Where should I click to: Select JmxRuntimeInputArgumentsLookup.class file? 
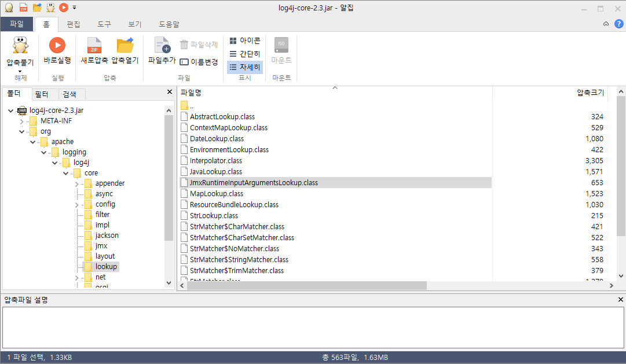[x=336, y=183]
